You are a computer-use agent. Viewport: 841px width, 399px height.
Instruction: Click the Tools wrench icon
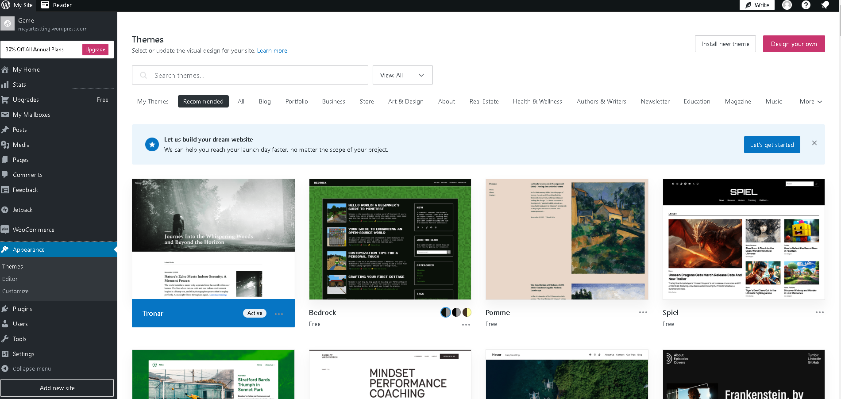coord(5,339)
